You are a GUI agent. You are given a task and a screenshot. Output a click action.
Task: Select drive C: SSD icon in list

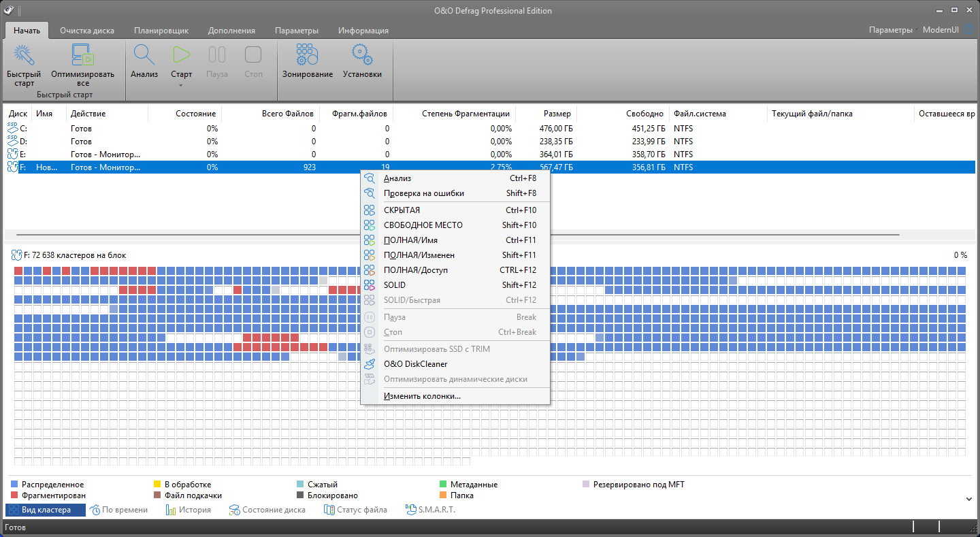(13, 129)
